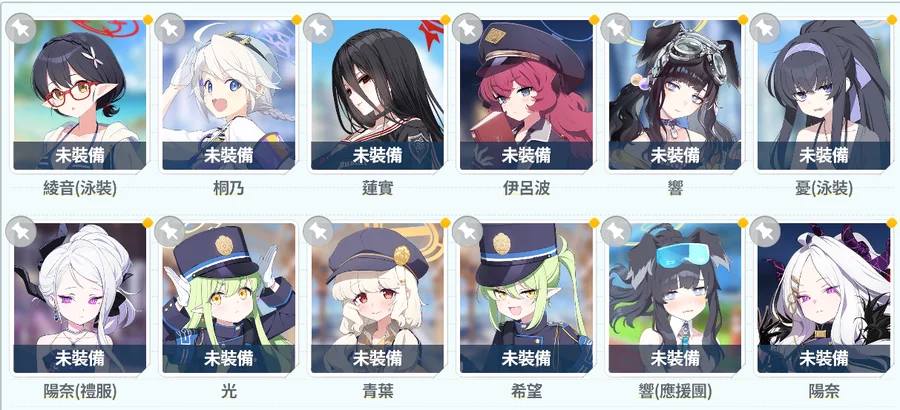Screen dimensions: 900x410
Task: Select the 陽奈 character portrait
Action: point(824,297)
